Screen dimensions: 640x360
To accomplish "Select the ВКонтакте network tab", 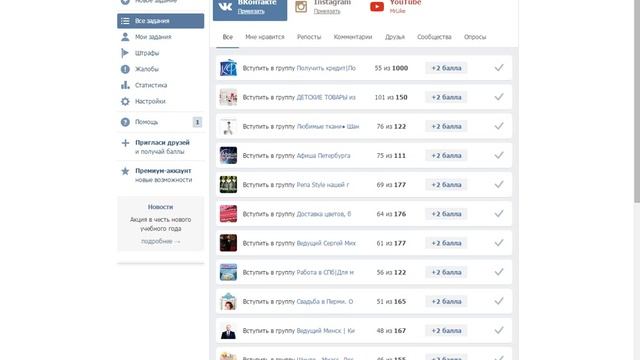I will pos(250,9).
